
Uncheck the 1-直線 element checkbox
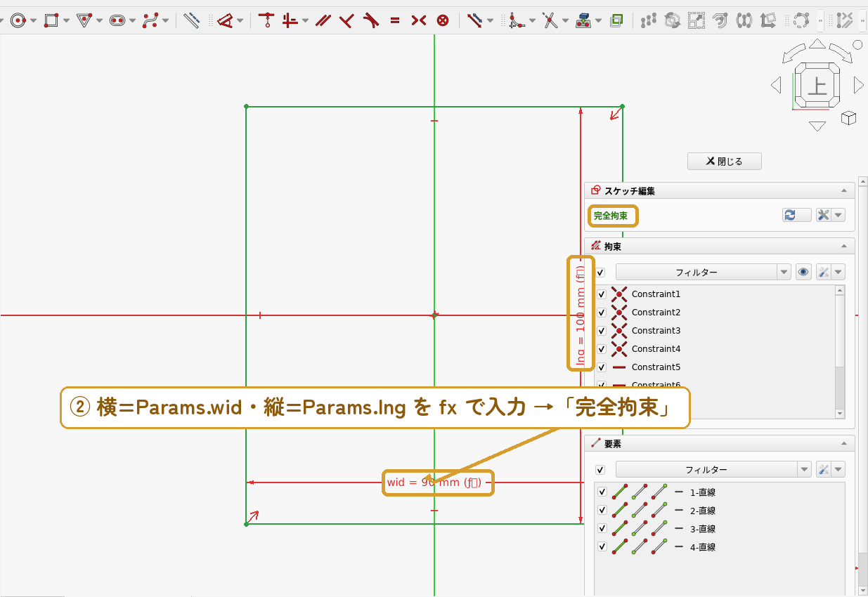(x=602, y=492)
